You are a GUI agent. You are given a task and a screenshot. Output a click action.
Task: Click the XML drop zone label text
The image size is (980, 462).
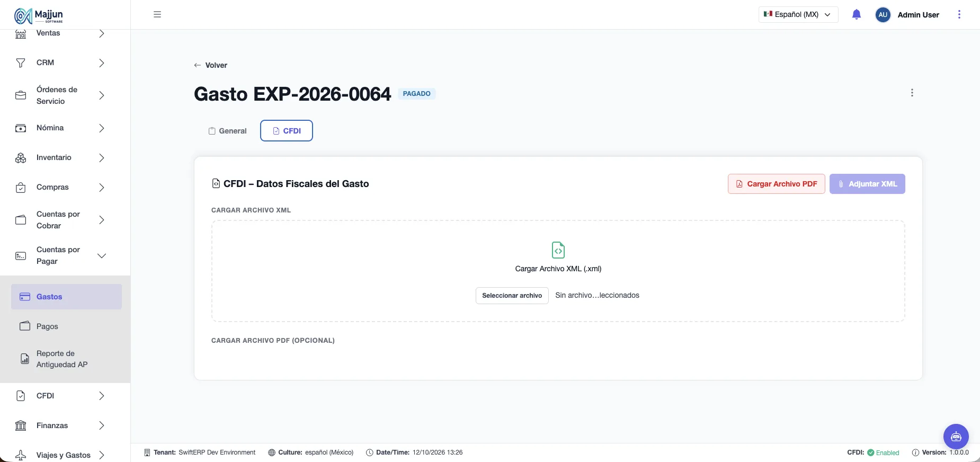point(558,269)
